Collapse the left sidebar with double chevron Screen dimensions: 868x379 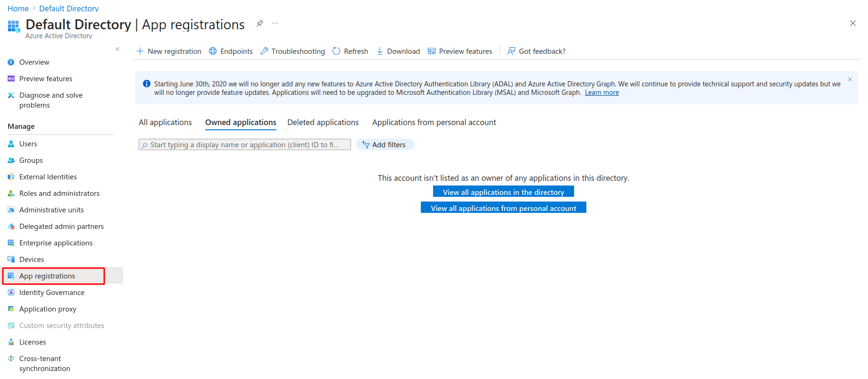pos(117,49)
